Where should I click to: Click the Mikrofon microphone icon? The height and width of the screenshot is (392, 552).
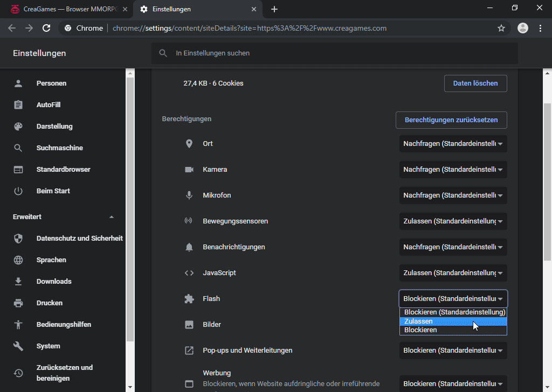189,195
